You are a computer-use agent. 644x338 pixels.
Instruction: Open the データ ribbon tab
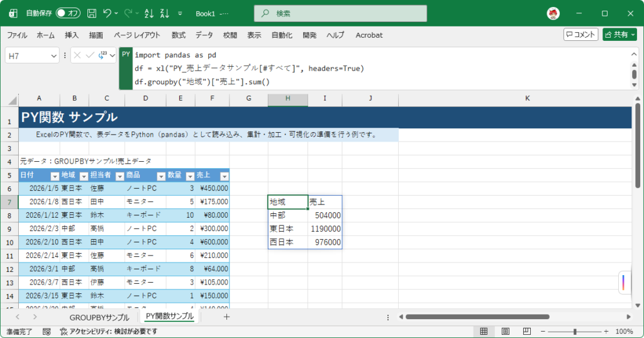[x=204, y=35]
